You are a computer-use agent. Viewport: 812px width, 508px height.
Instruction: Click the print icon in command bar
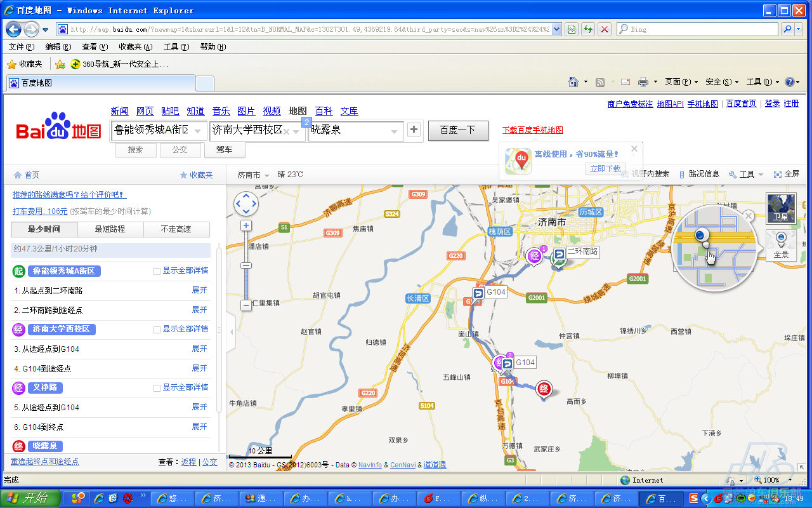pyautogui.click(x=643, y=82)
